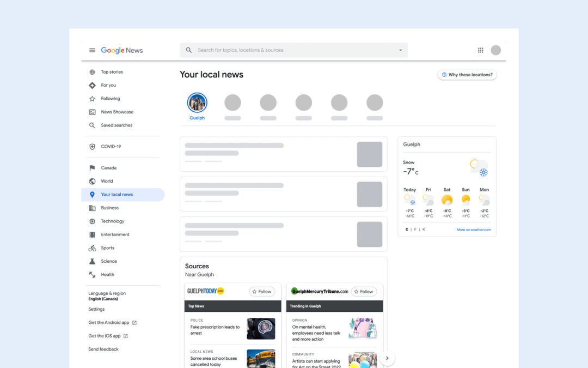588x368 pixels.
Task: Click the Technology chip icon
Action: coord(92,221)
